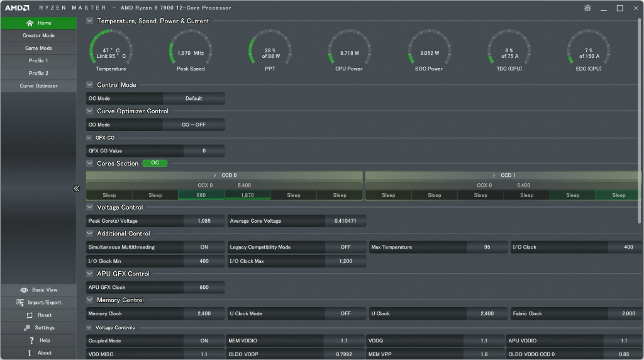Toggle the Cores Section OC switch
644x360 pixels.
[155, 163]
